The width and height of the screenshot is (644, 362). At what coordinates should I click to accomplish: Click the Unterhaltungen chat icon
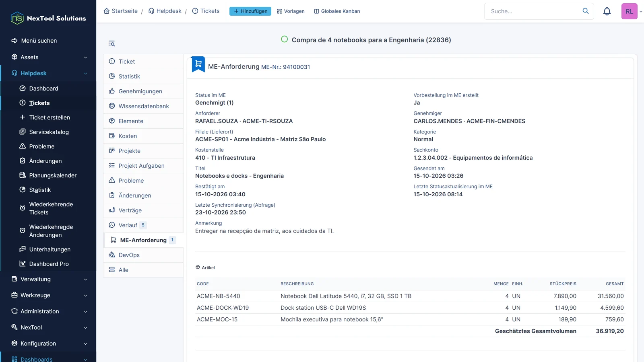point(23,249)
